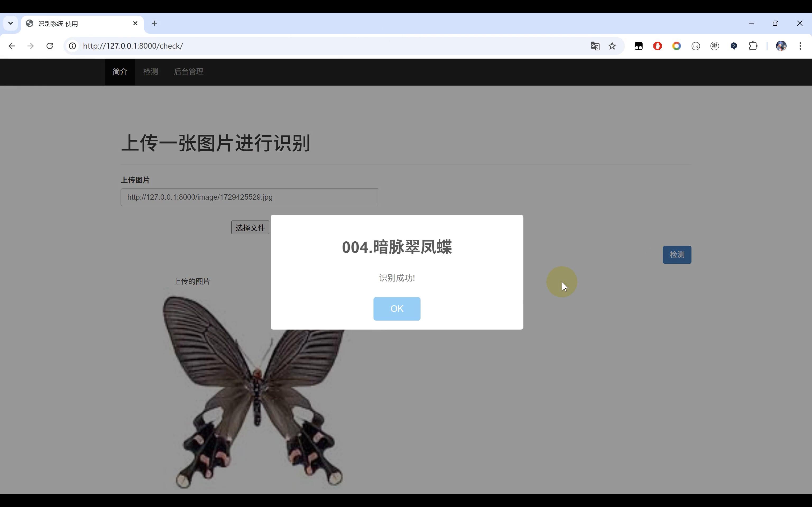Toggle the dark square extension icon
The image size is (812, 507).
click(638, 46)
